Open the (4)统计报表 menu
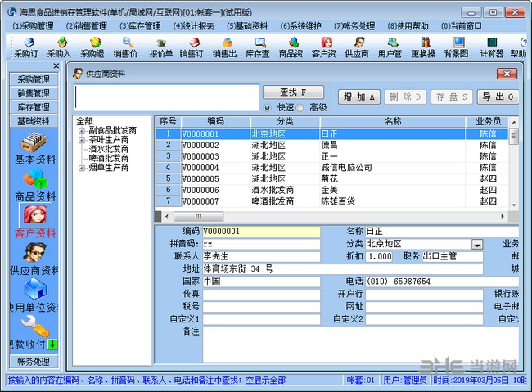 (x=193, y=26)
